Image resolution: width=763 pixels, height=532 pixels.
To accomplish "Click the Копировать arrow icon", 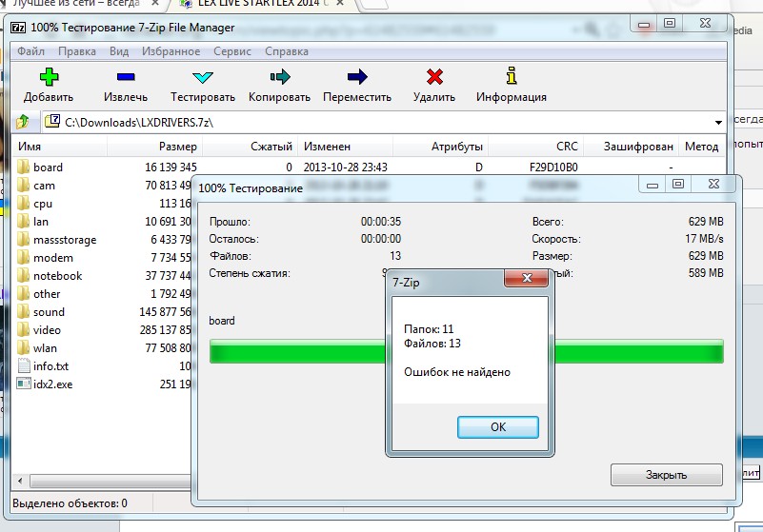I will (x=280, y=77).
